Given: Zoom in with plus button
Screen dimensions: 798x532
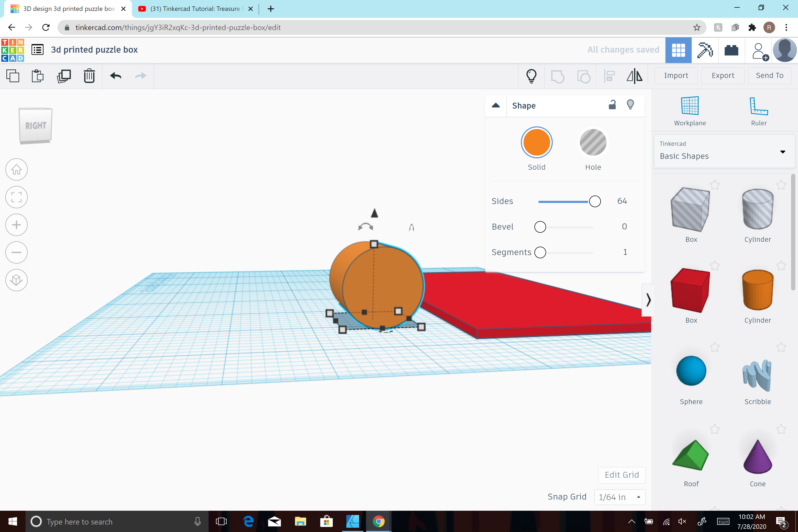Looking at the screenshot, I should pyautogui.click(x=16, y=225).
